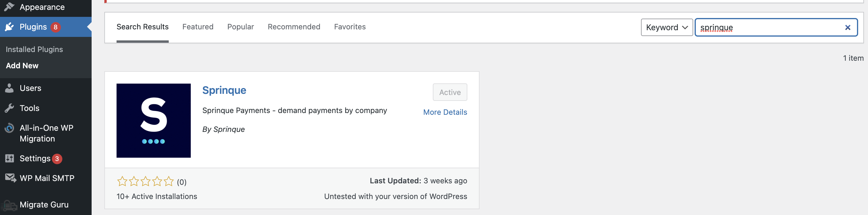Switch to the Featured tab
Screen dimensions: 868x215
pos(198,27)
